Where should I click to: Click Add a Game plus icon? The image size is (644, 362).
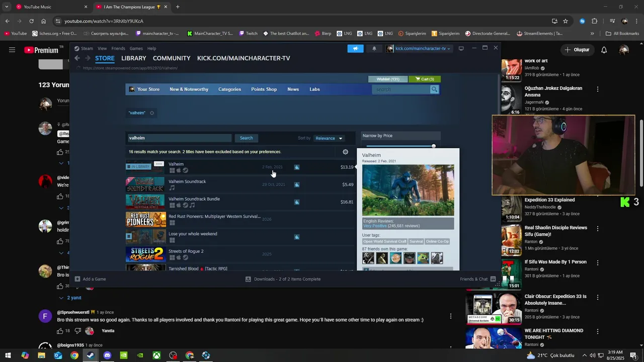tap(77, 279)
